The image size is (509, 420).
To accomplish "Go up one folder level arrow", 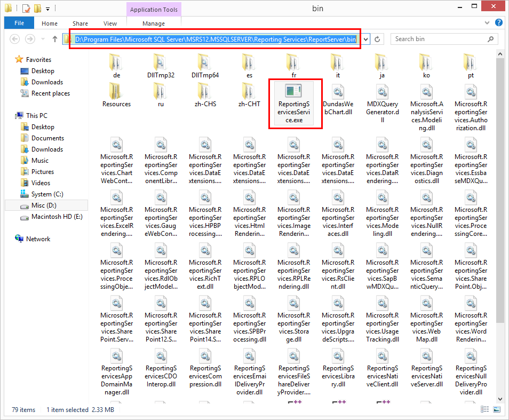I will point(55,39).
